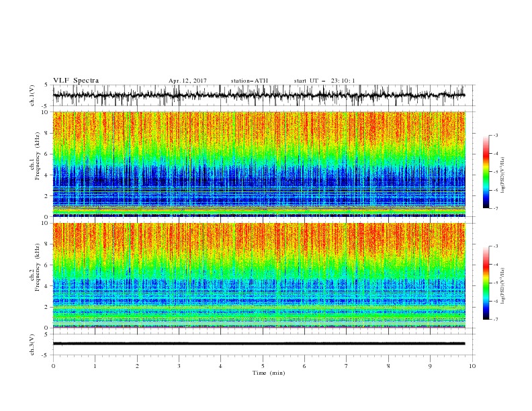Click the "6" kHz tick on ch.2 axis

tap(46, 265)
